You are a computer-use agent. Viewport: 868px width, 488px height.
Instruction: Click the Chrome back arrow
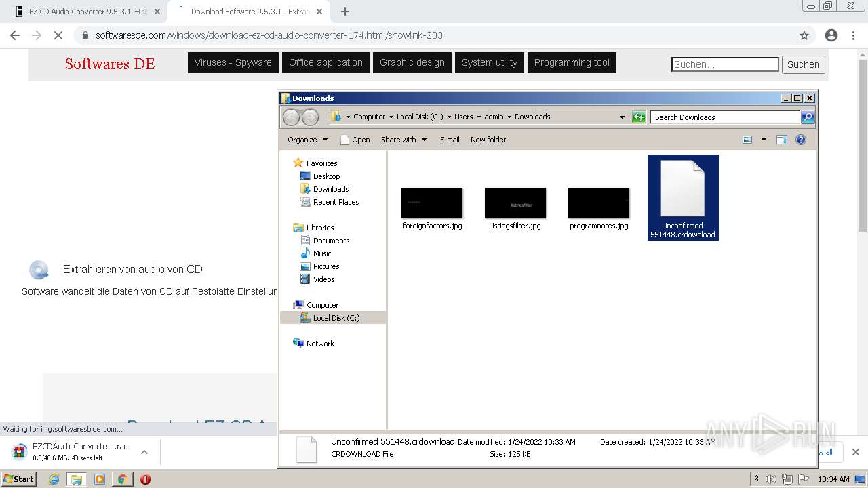pos(15,35)
